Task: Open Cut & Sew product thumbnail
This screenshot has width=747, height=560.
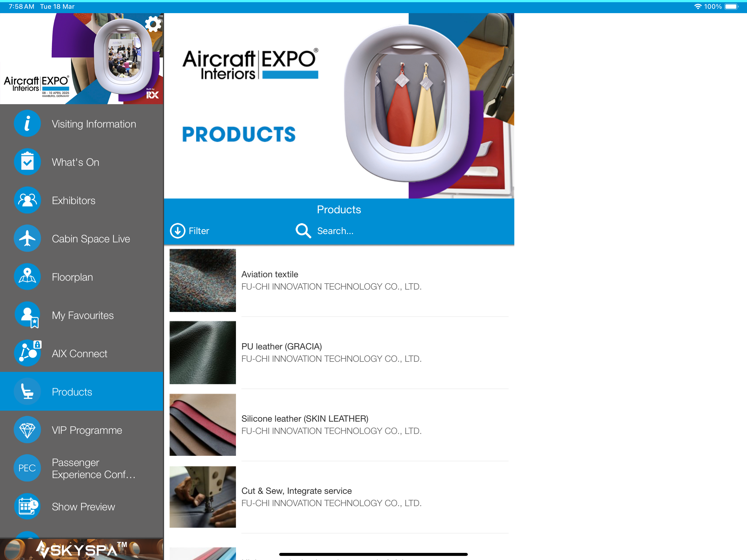Action: click(x=203, y=497)
